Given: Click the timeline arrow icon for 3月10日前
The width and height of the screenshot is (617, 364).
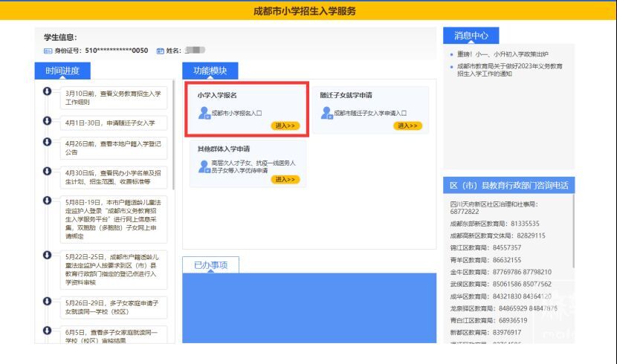Looking at the screenshot, I should pos(48,91).
